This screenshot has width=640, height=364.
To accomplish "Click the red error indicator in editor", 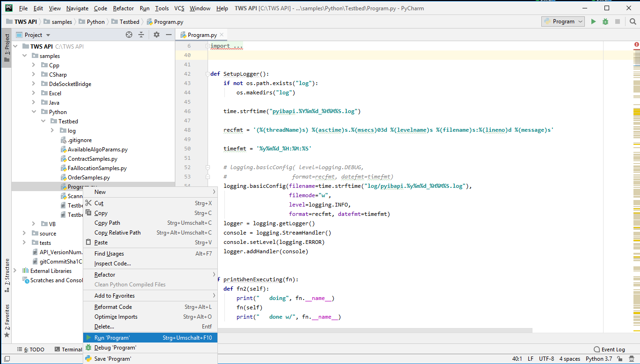I will [637, 44].
